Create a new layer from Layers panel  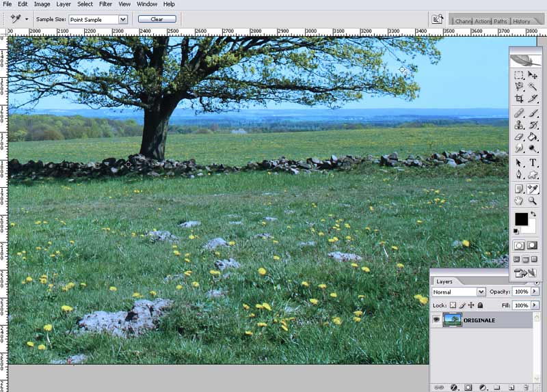512,387
